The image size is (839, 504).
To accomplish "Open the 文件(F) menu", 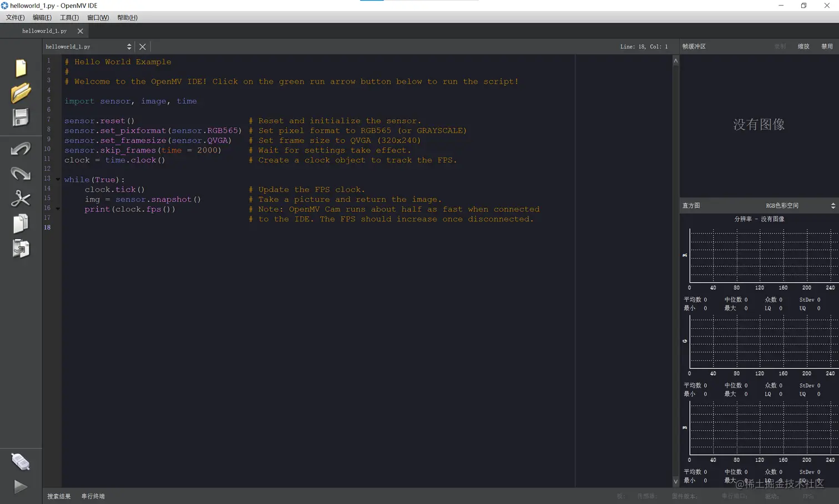I will (15, 18).
